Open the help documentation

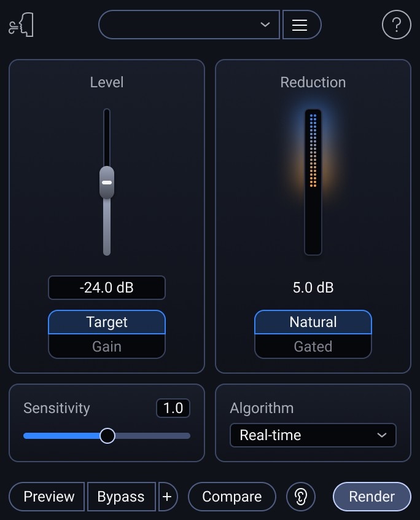point(396,25)
